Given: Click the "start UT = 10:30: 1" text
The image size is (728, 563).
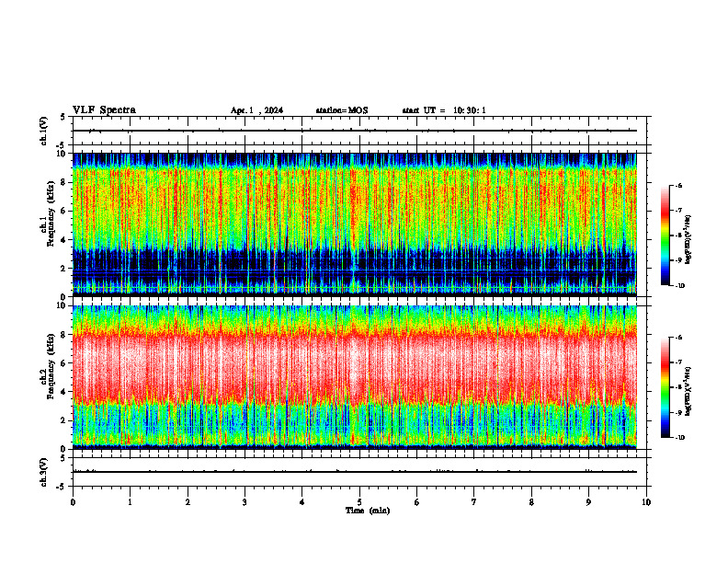Looking at the screenshot, I should [444, 110].
